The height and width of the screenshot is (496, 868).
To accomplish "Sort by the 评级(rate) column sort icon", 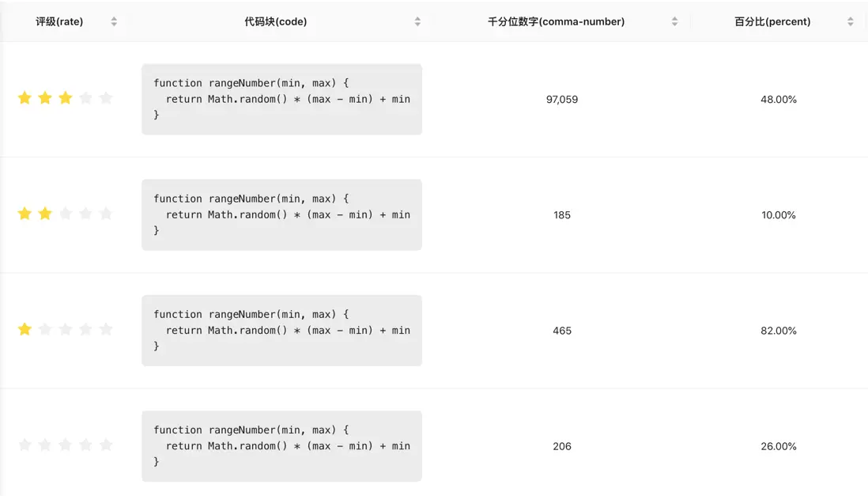I will point(114,21).
